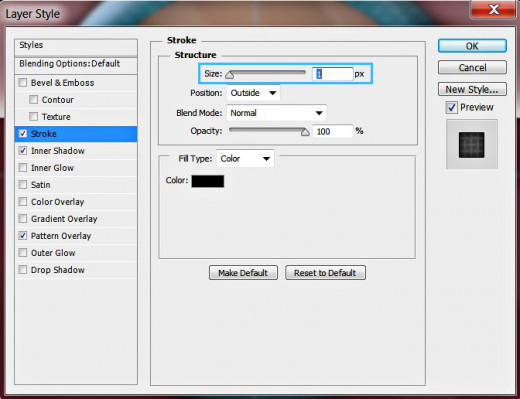Open the Position dropdown set to Outside
Image resolution: width=520 pixels, height=399 pixels.
click(x=253, y=93)
